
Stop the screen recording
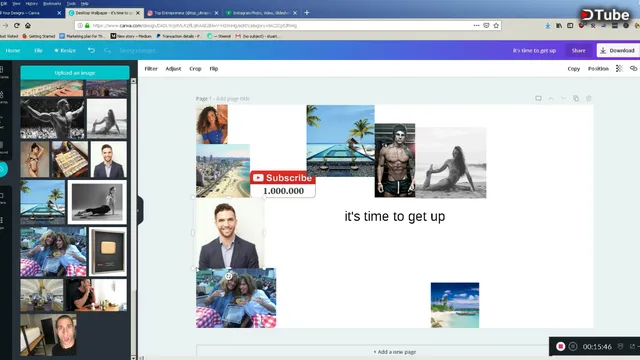(560, 347)
